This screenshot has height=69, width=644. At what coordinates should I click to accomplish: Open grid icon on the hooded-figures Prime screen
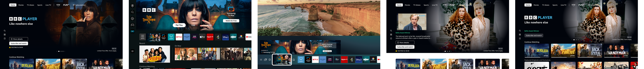4,34
